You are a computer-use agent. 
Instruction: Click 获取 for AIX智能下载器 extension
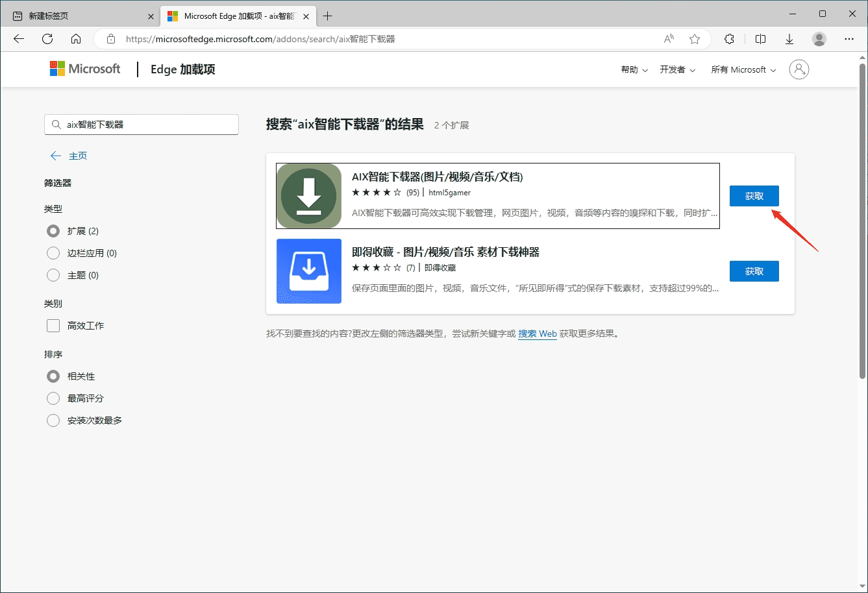(754, 195)
